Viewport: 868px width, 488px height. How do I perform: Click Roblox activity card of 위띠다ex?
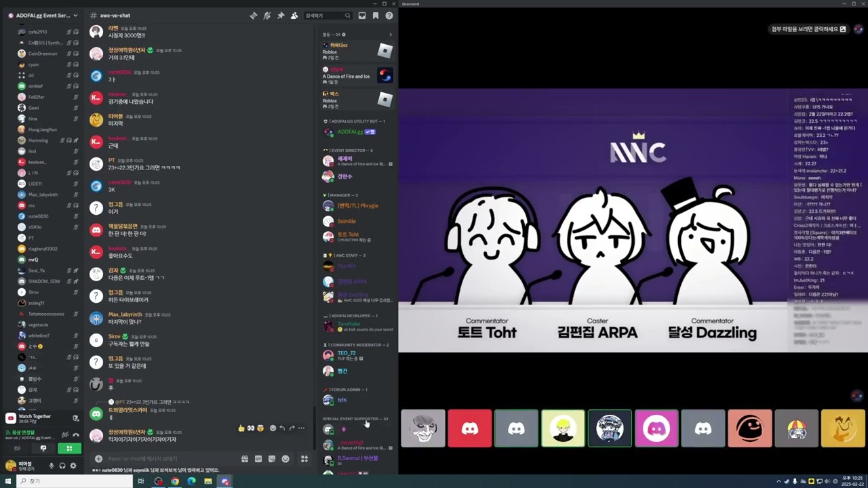(x=357, y=50)
